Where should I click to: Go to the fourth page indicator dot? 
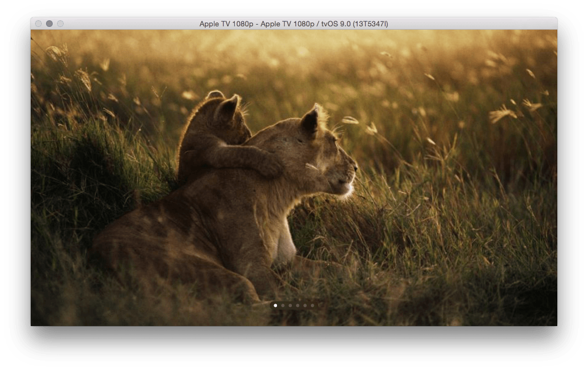pyautogui.click(x=298, y=305)
